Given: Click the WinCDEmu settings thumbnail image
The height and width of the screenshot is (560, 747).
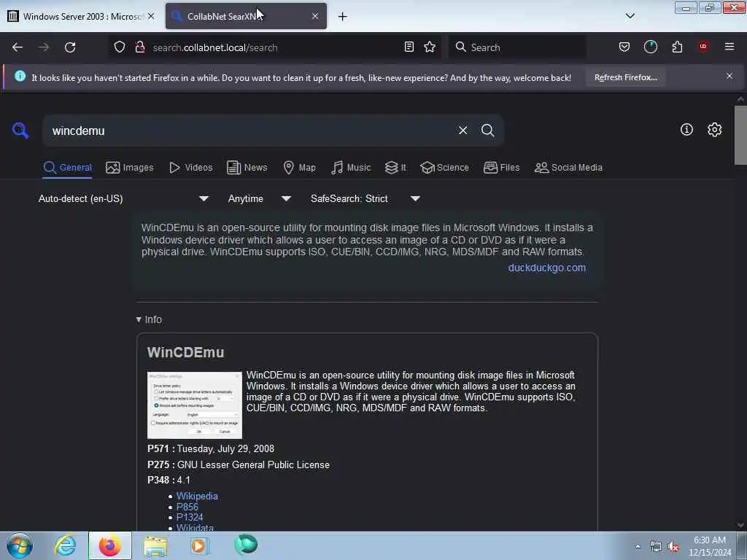Looking at the screenshot, I should [x=194, y=405].
